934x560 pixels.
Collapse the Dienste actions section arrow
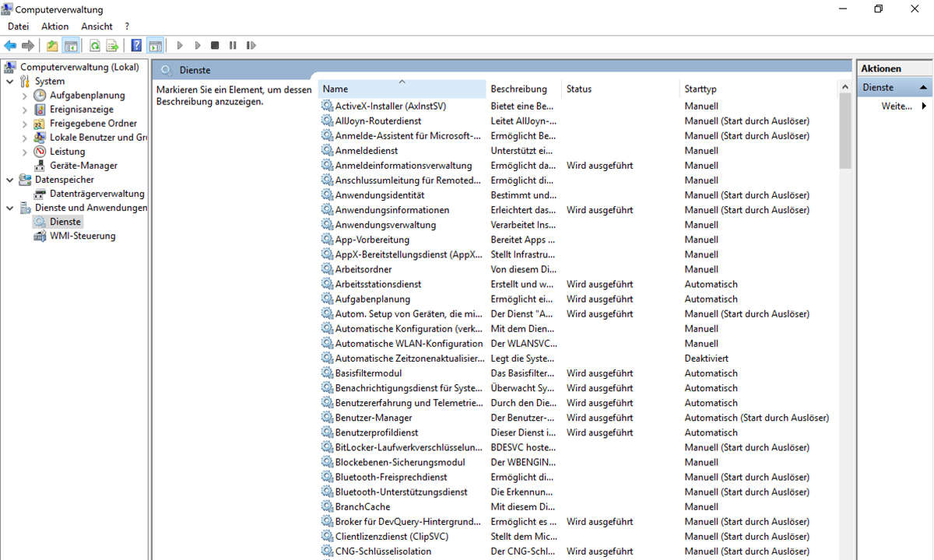tap(923, 87)
